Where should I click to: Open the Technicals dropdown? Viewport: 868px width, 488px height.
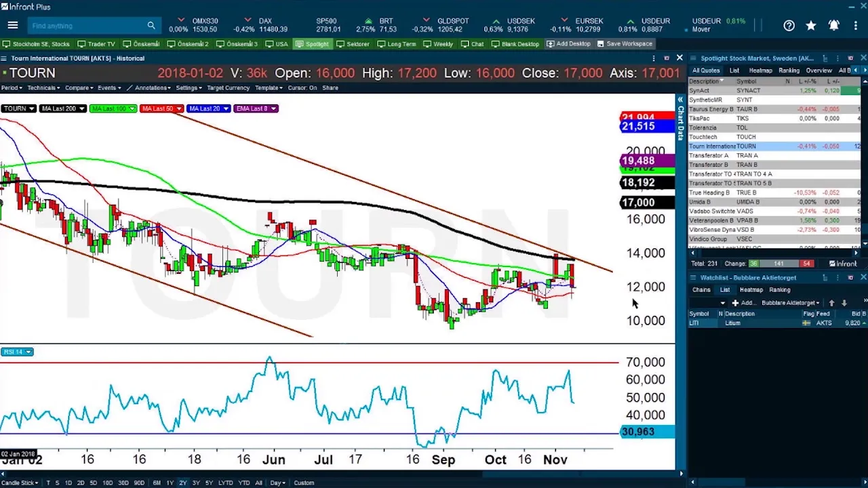tap(43, 87)
